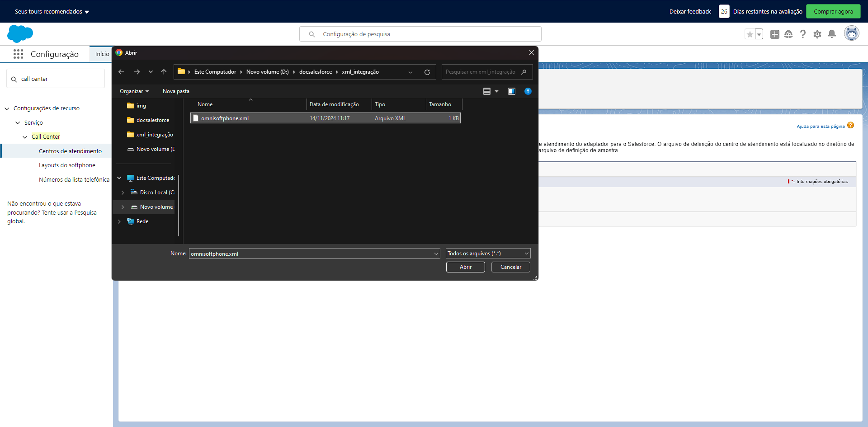The height and width of the screenshot is (427, 868).
Task: Collapse Configurações de recurso section
Action: (7, 108)
